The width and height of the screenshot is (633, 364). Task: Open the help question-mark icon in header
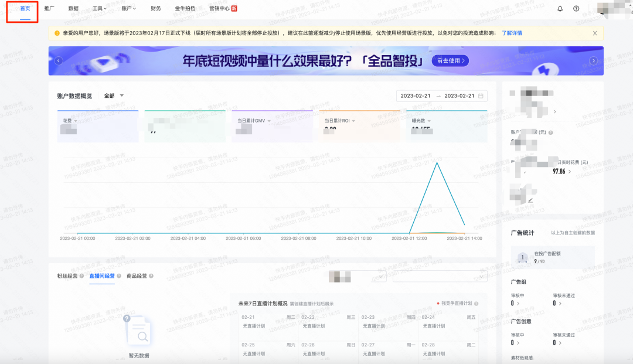pos(576,8)
